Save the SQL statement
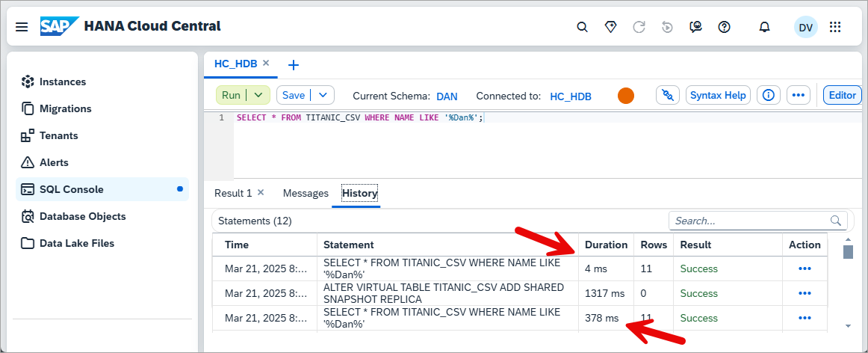 (294, 95)
